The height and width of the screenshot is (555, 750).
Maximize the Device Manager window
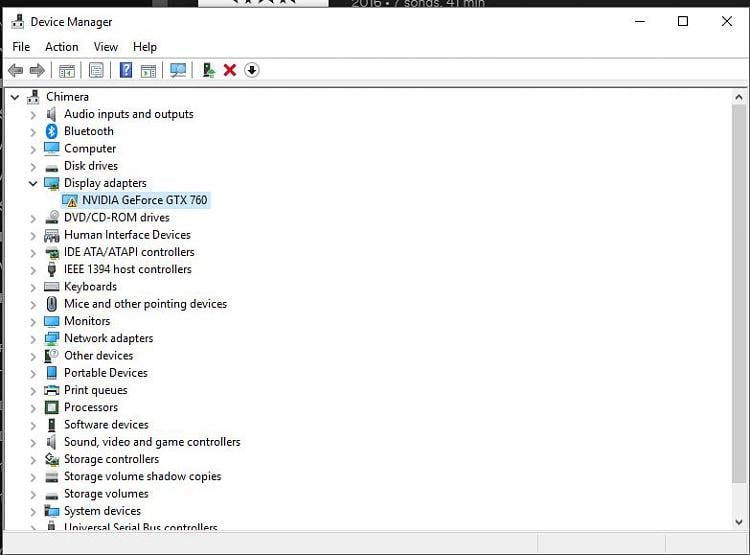coord(683,22)
